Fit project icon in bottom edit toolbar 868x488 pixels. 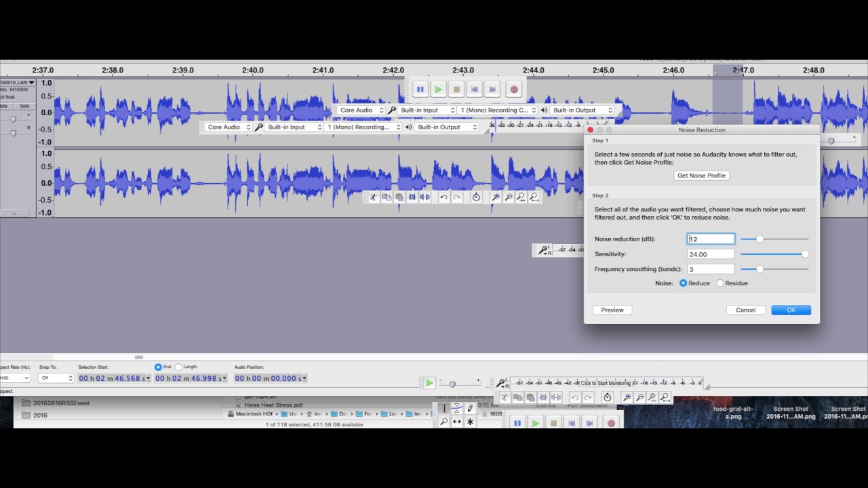coord(665,397)
